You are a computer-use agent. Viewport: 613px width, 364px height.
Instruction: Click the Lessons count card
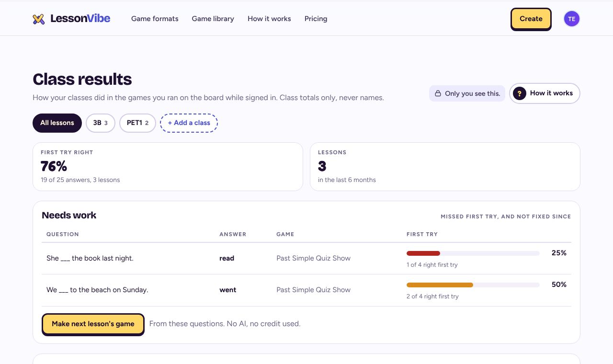coord(445,167)
